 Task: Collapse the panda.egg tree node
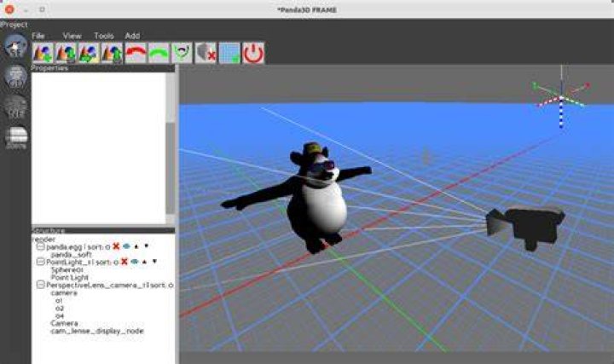coord(40,246)
